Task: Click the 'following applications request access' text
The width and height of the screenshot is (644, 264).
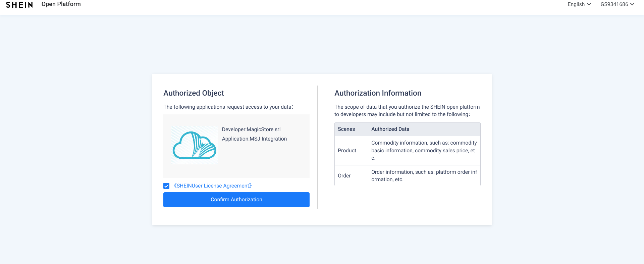Action: (x=228, y=107)
